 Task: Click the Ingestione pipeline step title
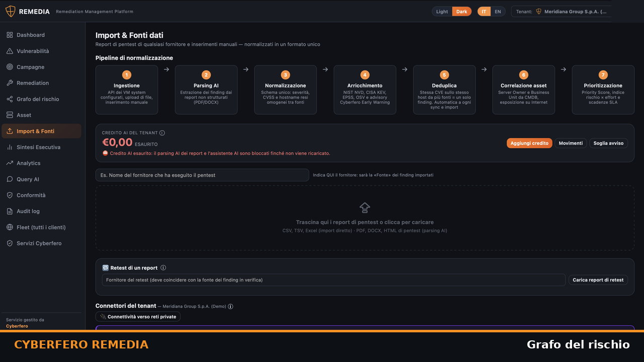(127, 85)
